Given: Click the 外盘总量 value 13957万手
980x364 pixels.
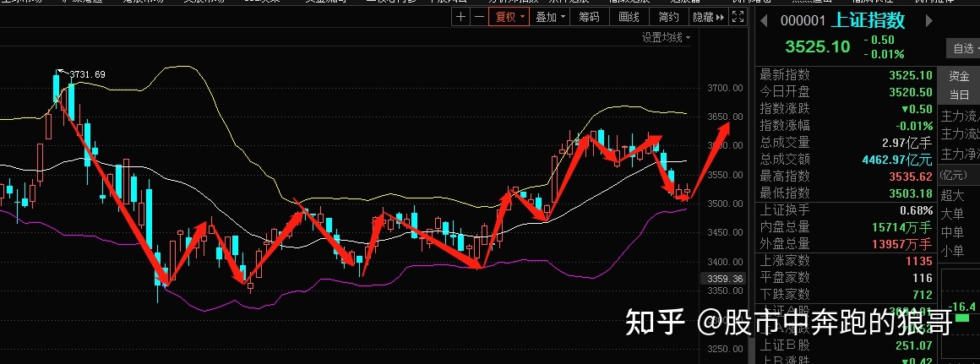Looking at the screenshot, I should click(x=902, y=244).
